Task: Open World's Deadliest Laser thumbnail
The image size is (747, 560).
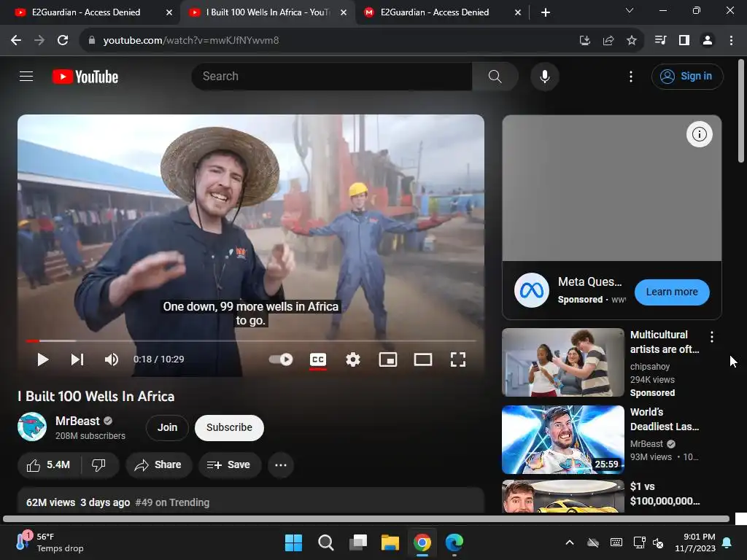Action: (563, 440)
